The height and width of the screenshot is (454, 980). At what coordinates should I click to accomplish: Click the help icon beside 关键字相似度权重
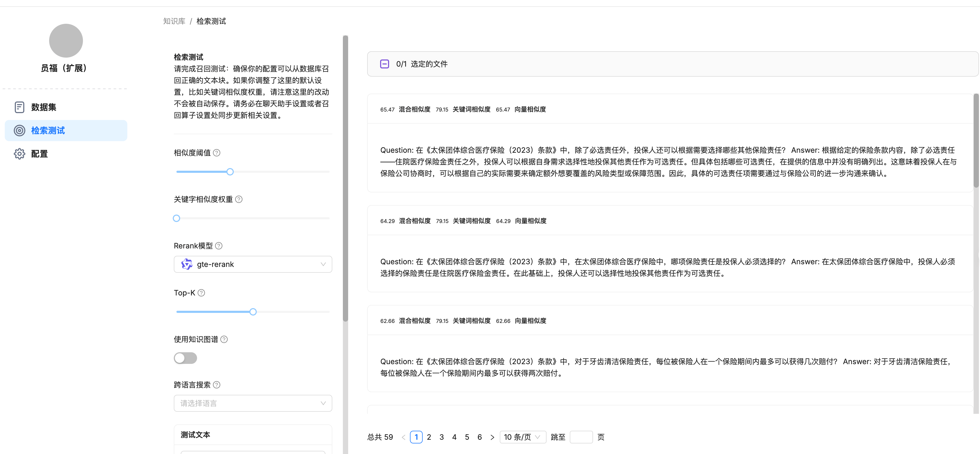coord(239,199)
